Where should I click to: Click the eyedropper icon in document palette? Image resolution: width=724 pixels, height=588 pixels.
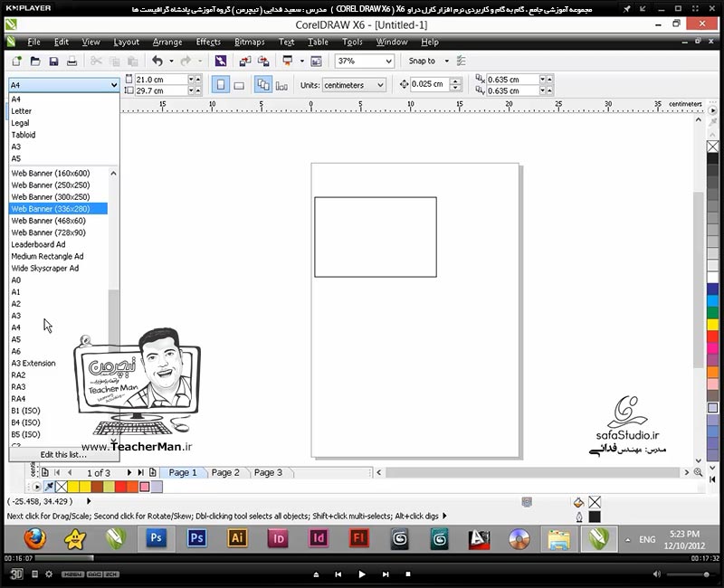[49, 487]
